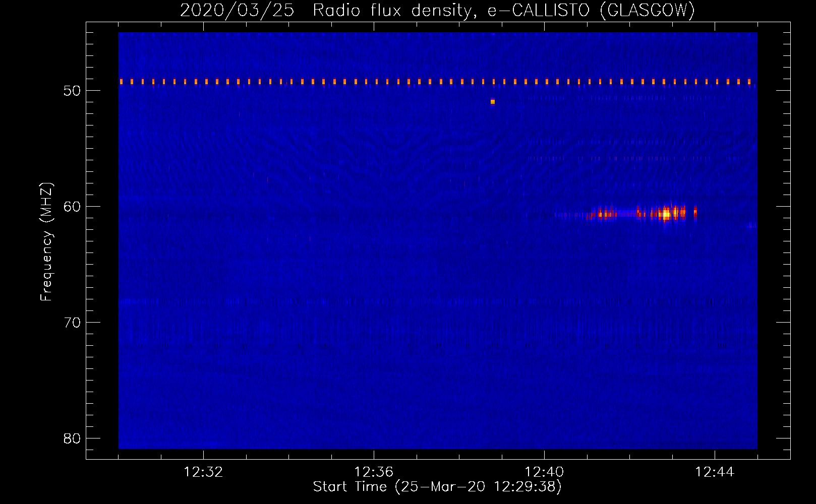
Task: Click the '12:44' time tick label
Action: tap(715, 472)
